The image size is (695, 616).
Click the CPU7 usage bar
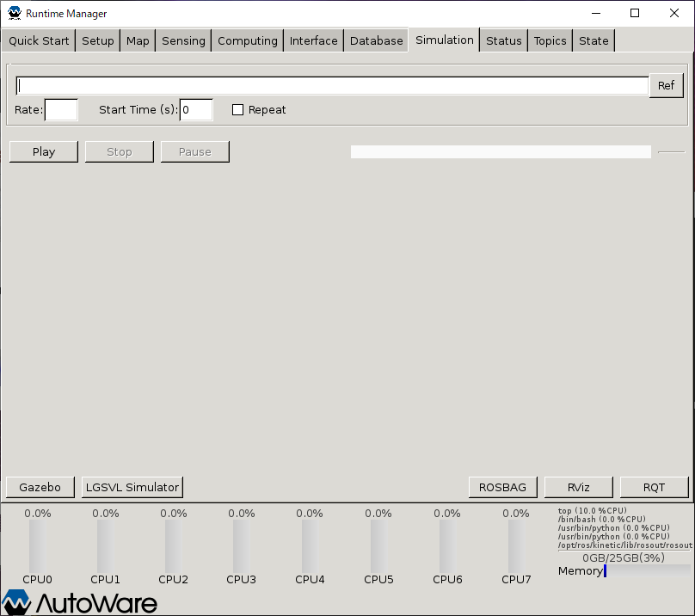coord(516,546)
